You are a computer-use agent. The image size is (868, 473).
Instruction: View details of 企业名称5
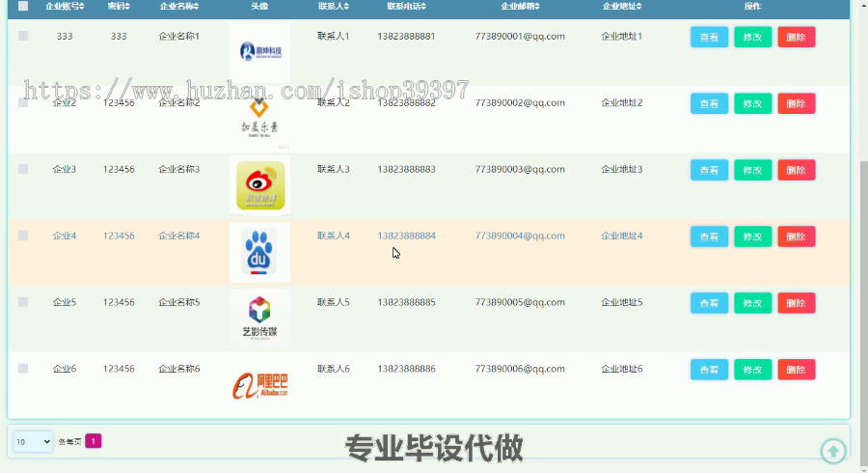[x=709, y=303]
